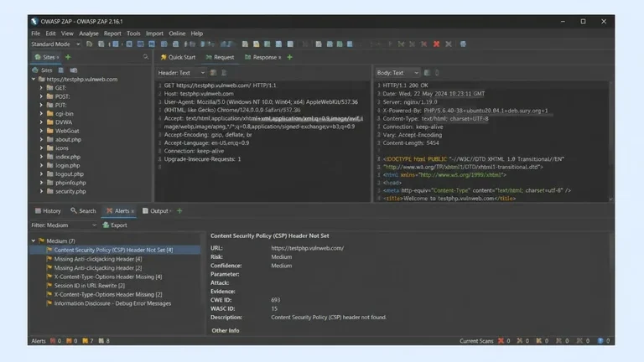
Task: Open the Filter: Medium dropdown
Action: tap(64, 225)
